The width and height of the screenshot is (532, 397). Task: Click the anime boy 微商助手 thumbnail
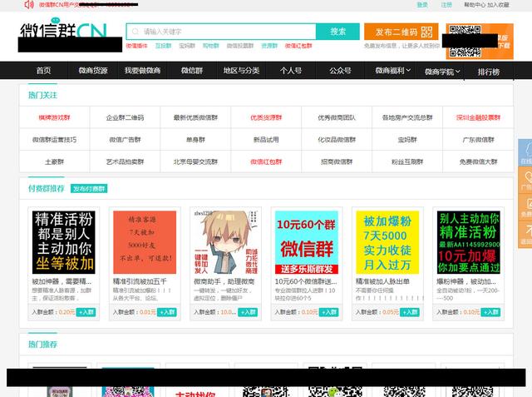225,242
